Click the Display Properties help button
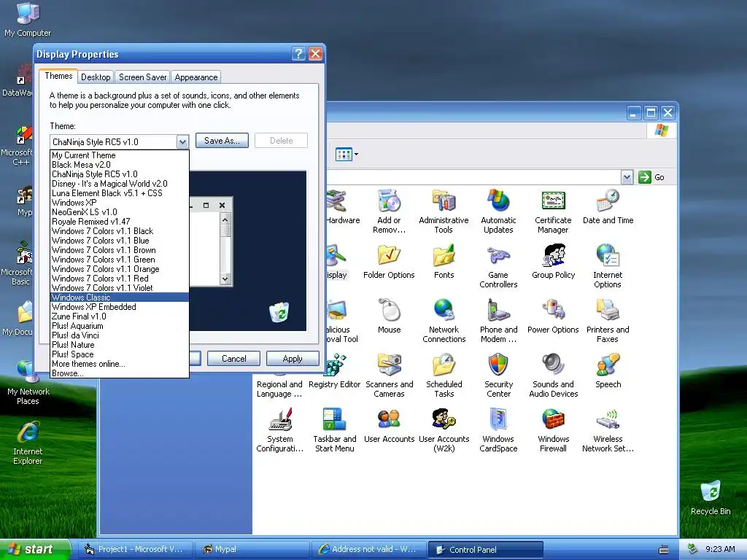The image size is (747, 560). 298,54
